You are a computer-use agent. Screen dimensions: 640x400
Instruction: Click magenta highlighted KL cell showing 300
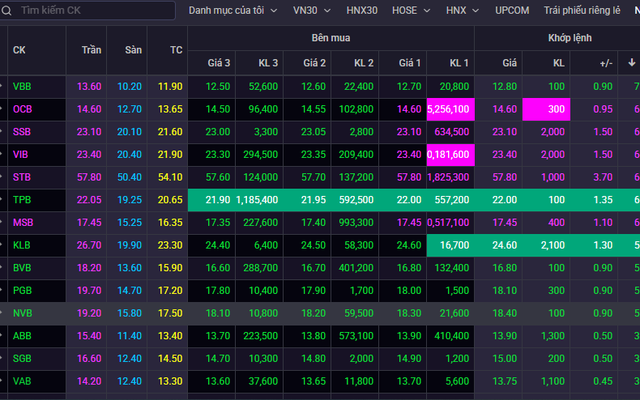(546, 109)
